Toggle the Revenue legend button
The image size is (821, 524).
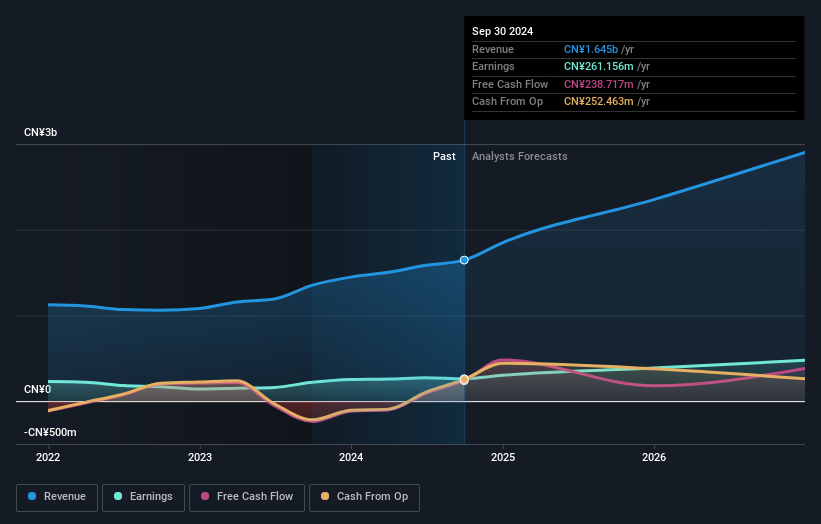(57, 497)
